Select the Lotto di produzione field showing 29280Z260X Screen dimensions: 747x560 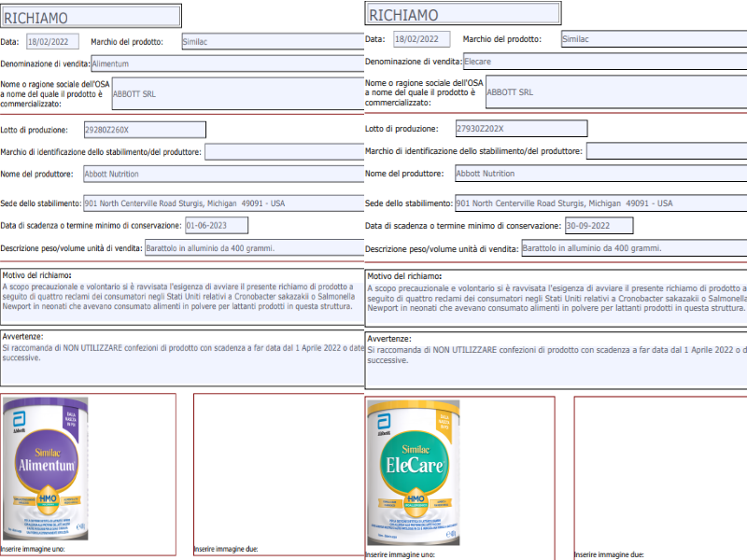(x=145, y=130)
